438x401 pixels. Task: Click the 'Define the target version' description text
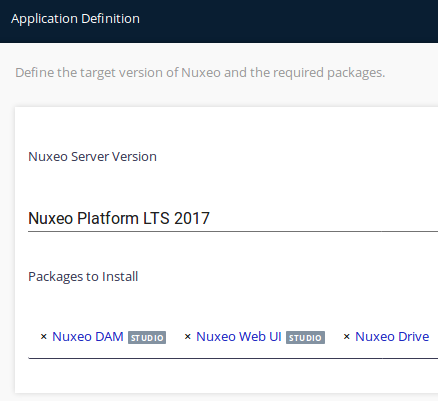click(200, 73)
